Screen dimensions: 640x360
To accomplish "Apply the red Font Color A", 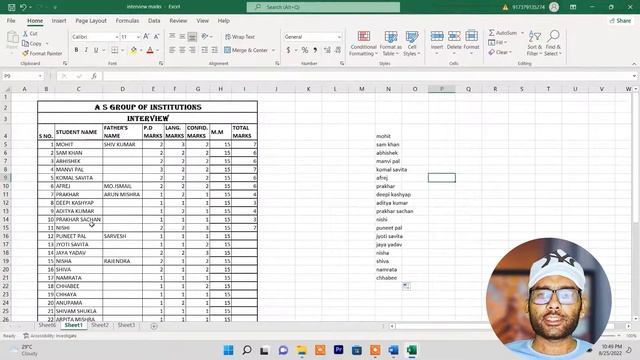I will (150, 50).
